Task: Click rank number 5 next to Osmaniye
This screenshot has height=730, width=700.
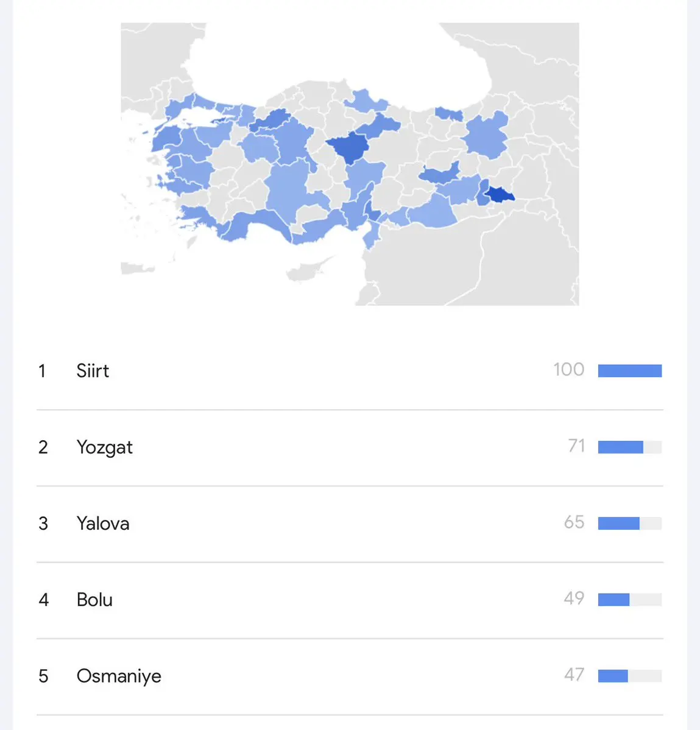Action: coord(43,676)
